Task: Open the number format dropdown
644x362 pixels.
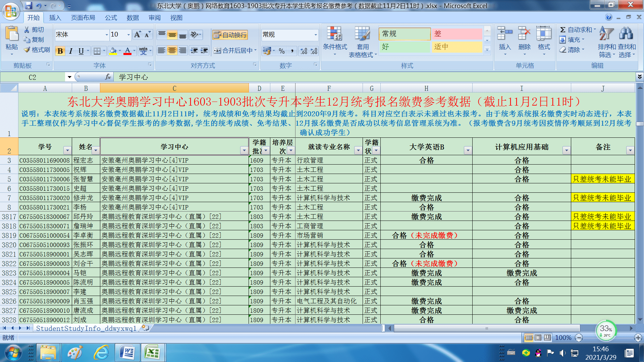Action: coord(316,35)
